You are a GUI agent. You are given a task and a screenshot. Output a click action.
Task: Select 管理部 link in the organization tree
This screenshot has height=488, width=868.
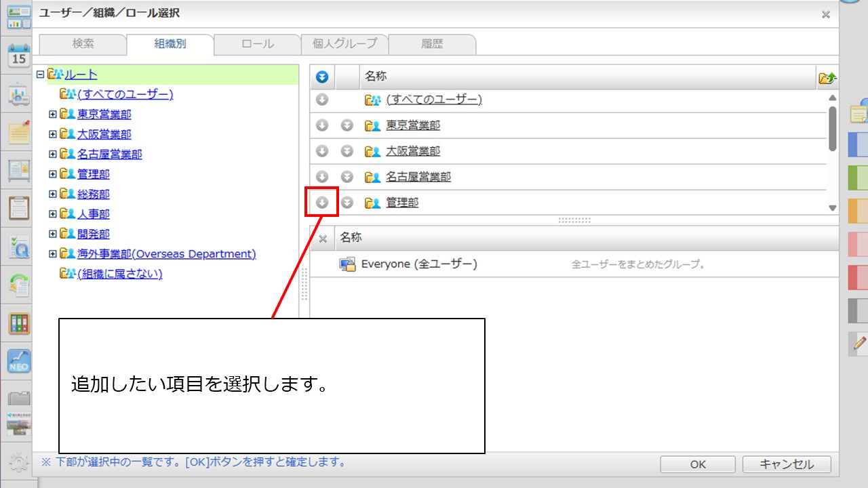pyautogui.click(x=94, y=174)
